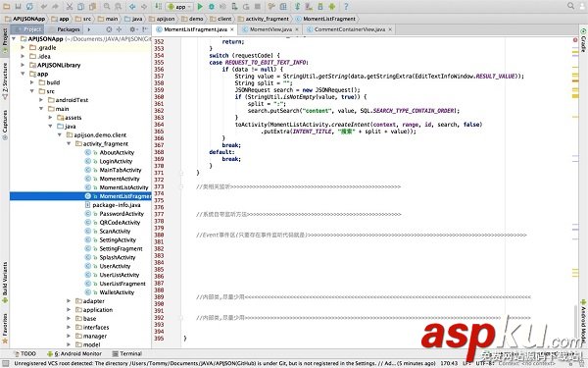Click the Replace icon in toolbar
Image resolution: width=588 pixels, height=368 pixels.
click(119, 7)
